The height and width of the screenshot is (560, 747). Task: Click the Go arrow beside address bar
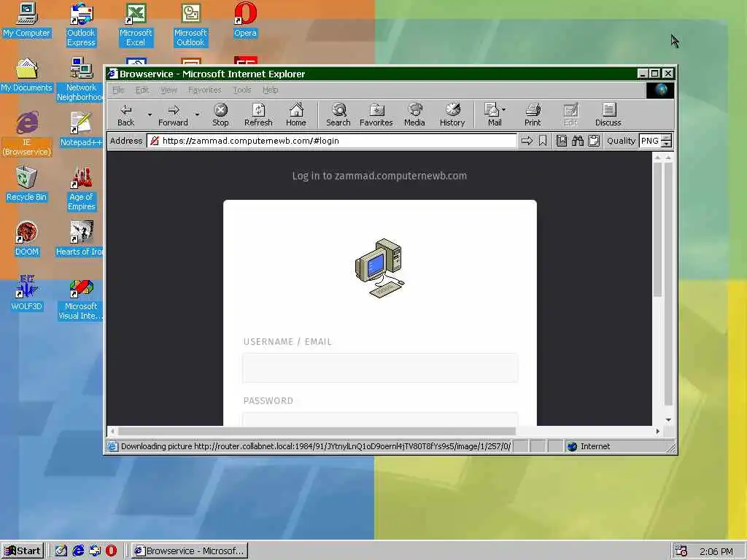pyautogui.click(x=527, y=141)
